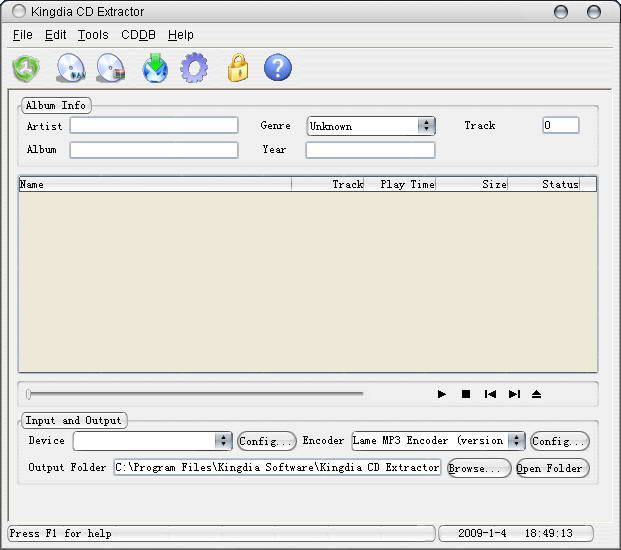Image resolution: width=621 pixels, height=550 pixels.
Task: Skip to the next track
Action: 514,394
